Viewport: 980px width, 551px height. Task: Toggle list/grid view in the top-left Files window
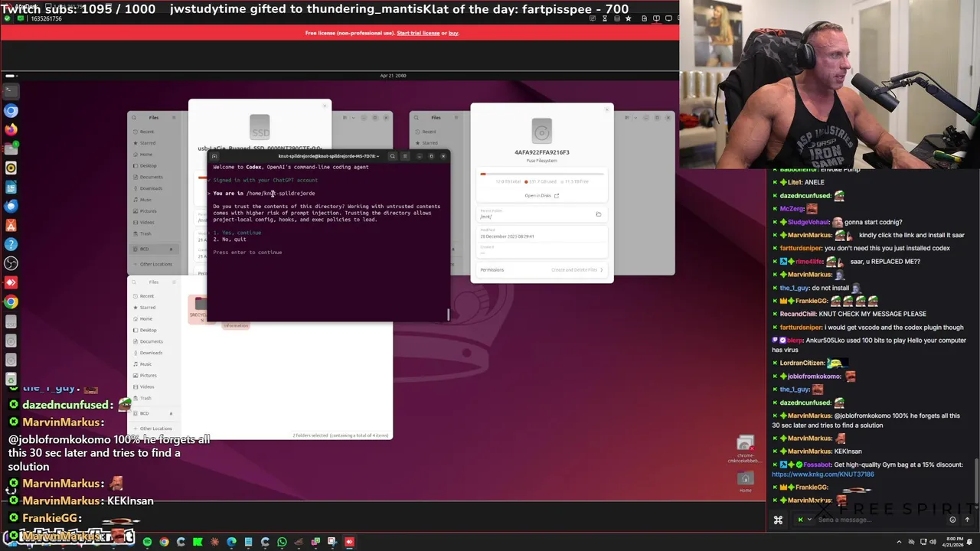point(345,118)
